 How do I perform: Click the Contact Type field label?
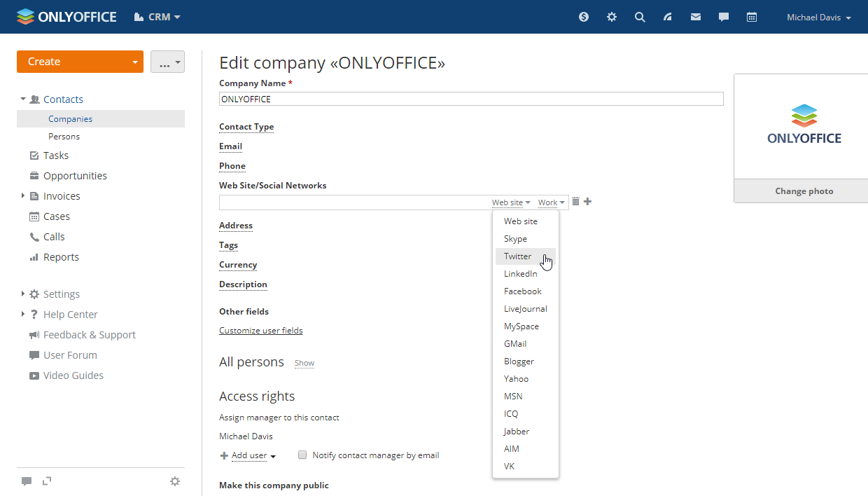click(x=246, y=127)
